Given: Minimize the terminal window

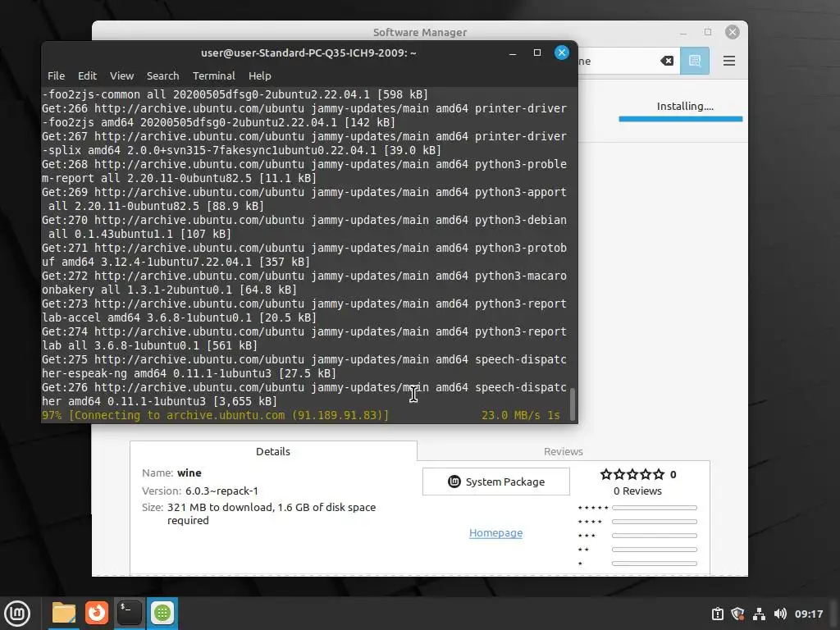Looking at the screenshot, I should 513,52.
